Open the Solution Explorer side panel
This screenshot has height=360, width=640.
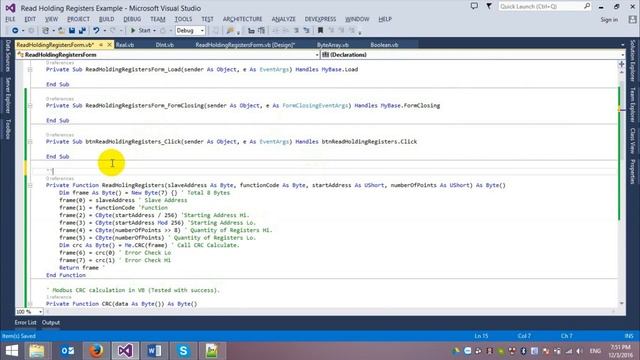click(x=633, y=60)
